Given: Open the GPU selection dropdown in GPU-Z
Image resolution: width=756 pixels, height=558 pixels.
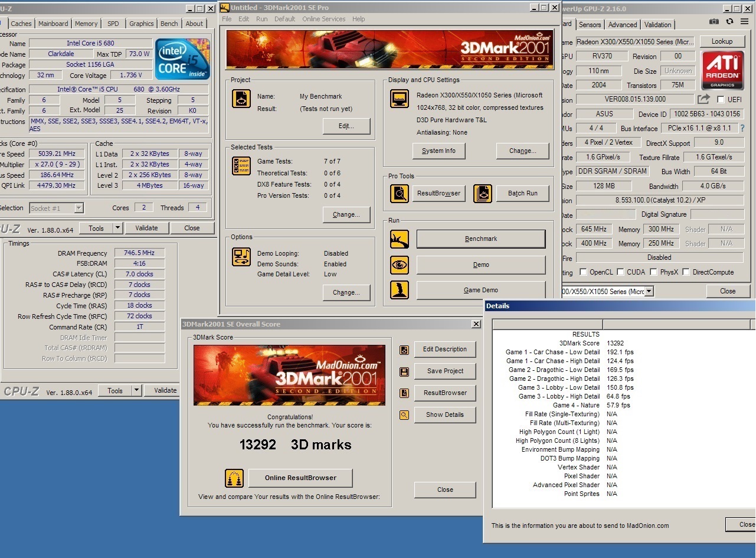Looking at the screenshot, I should [649, 292].
